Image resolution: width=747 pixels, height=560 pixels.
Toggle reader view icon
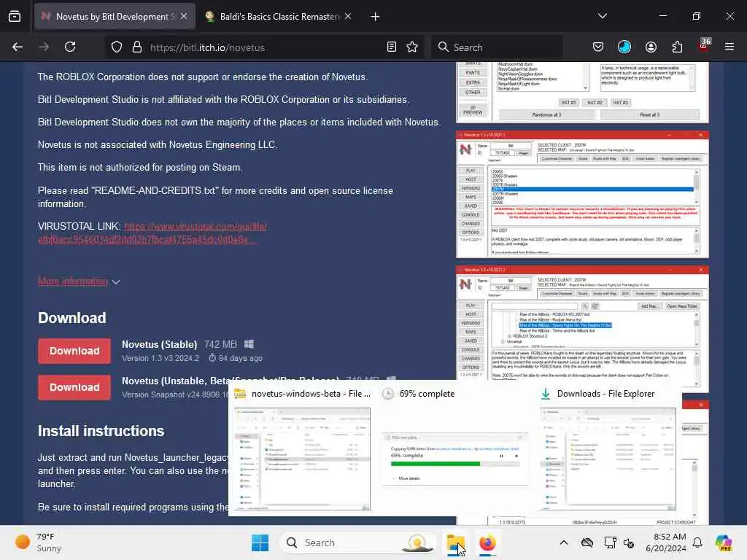[x=392, y=47]
